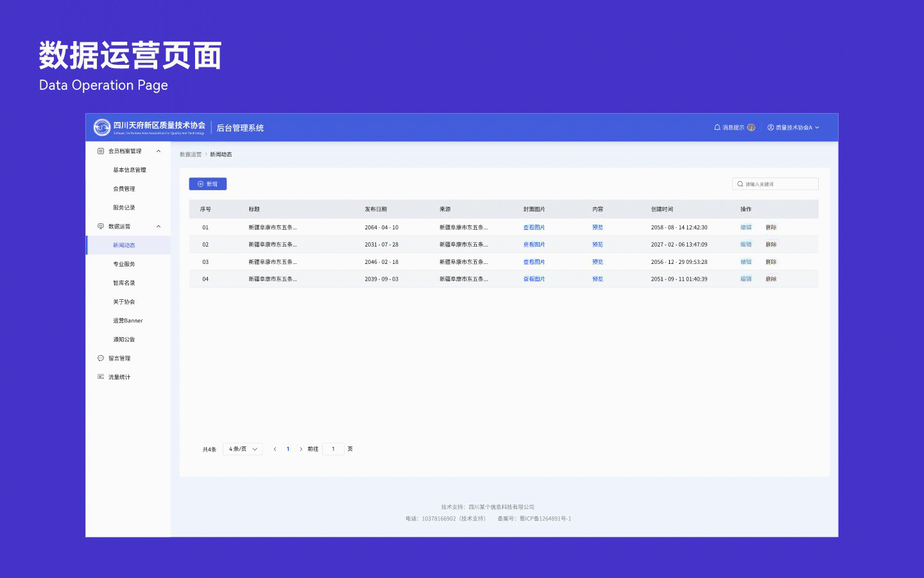Screen dimensions: 924x578
Task: Click 预览 in row 01
Action: pos(597,227)
